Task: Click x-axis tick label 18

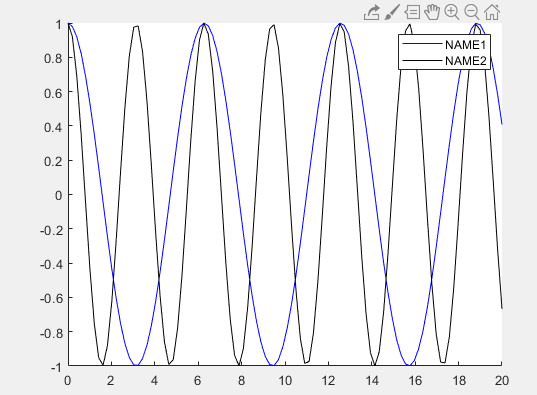Action: coord(459,381)
